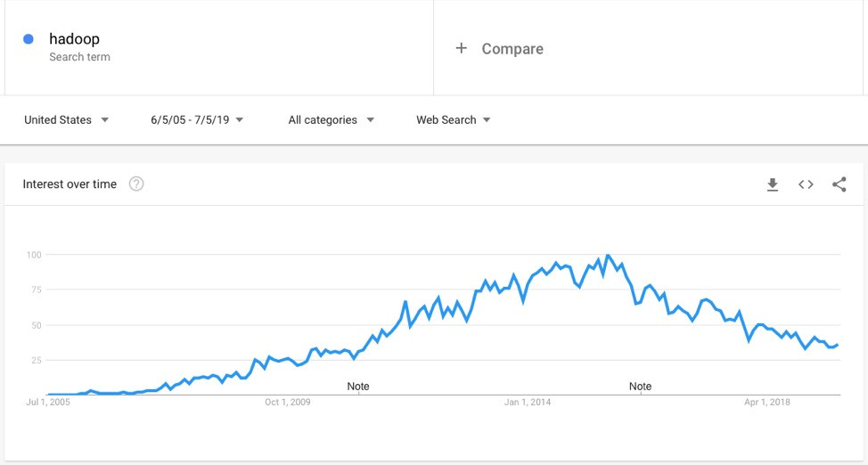Click the Interest over time heading
This screenshot has height=465, width=868.
70,184
